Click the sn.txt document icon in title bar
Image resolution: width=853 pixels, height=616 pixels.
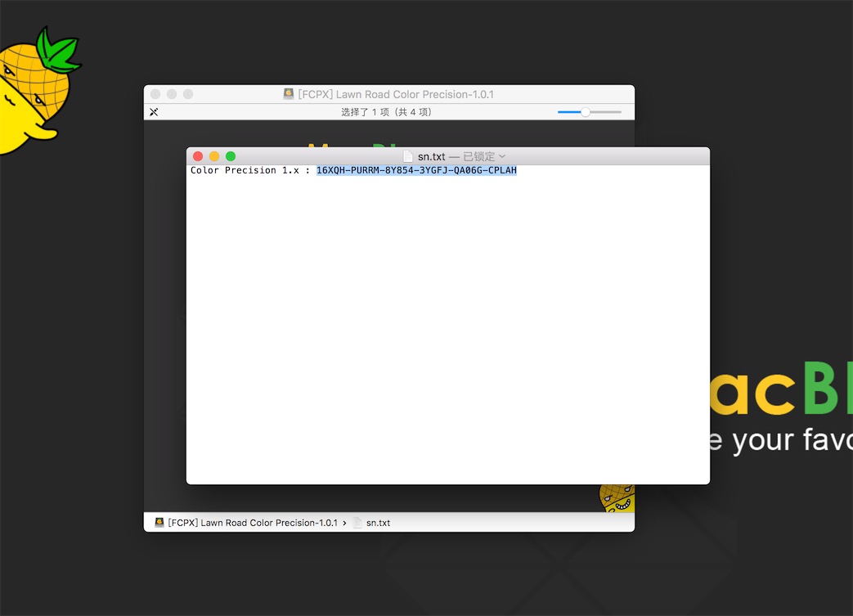click(408, 156)
